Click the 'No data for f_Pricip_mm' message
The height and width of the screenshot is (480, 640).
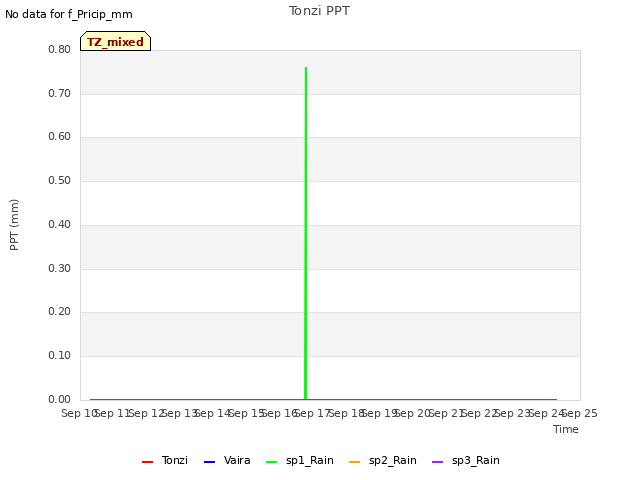[x=69, y=14]
